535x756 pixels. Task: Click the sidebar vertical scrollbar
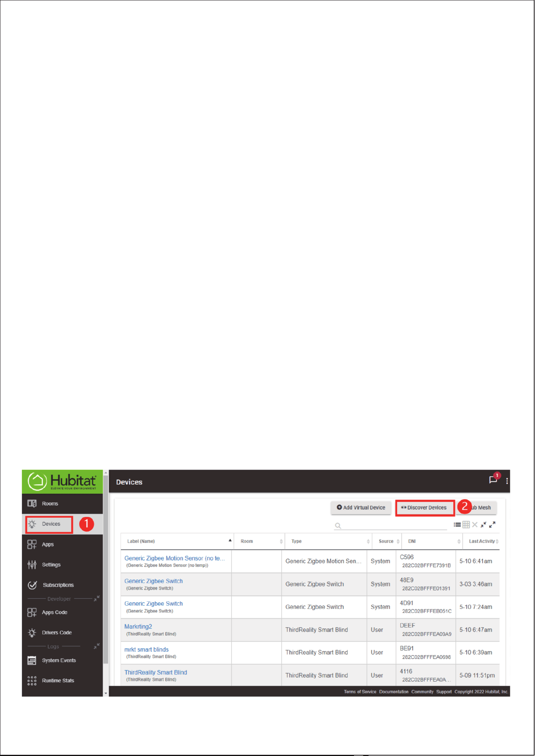(106, 569)
